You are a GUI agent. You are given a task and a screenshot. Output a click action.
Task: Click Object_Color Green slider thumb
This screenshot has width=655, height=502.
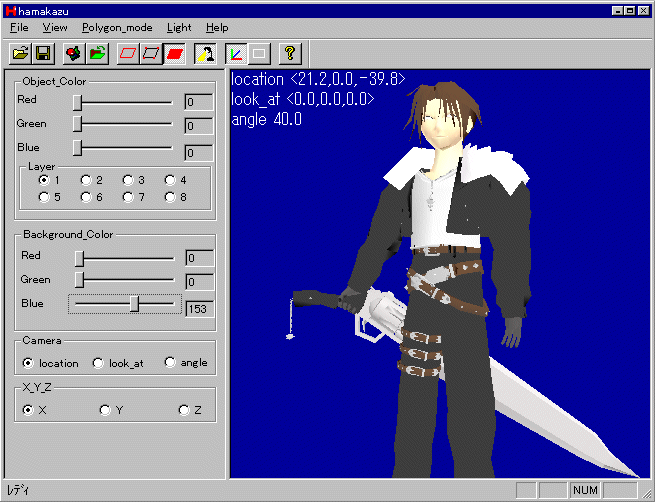pos(77,124)
